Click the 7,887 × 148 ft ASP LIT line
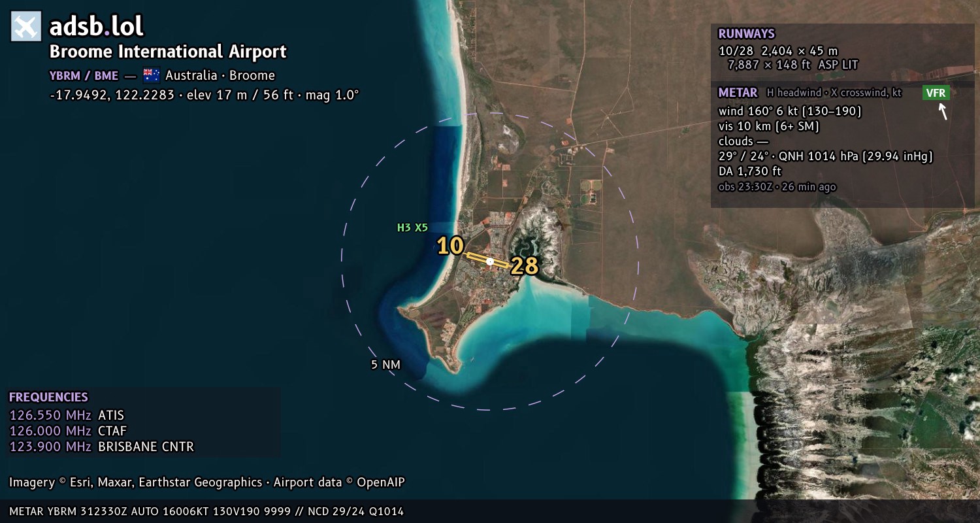This screenshot has height=523, width=980. (x=792, y=65)
